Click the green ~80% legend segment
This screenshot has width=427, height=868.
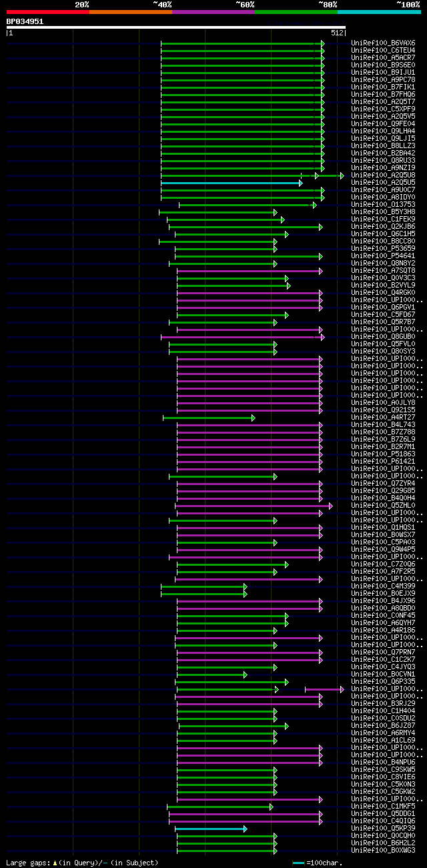coord(296,11)
